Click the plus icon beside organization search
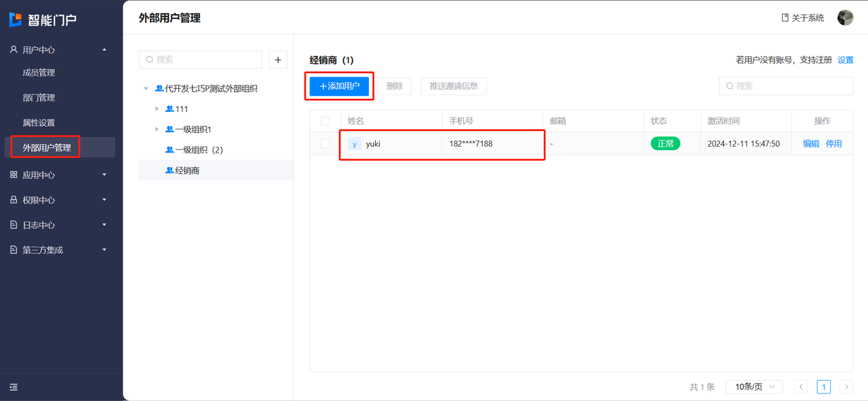This screenshot has width=868, height=401. coord(278,60)
